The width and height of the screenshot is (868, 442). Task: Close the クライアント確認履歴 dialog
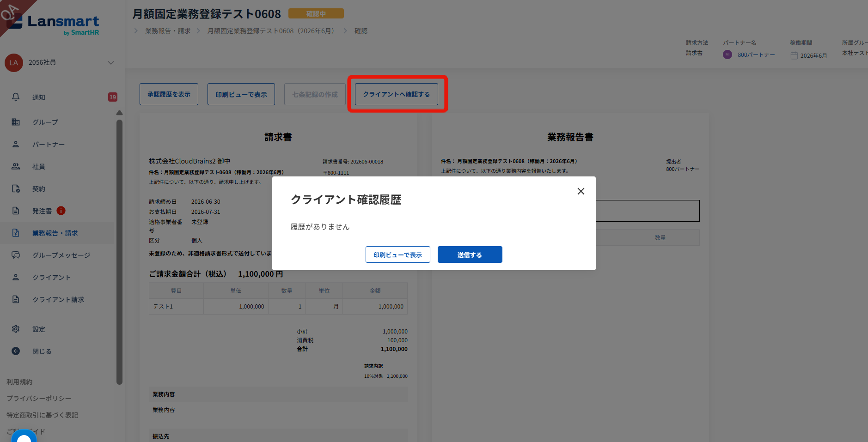pos(581,191)
